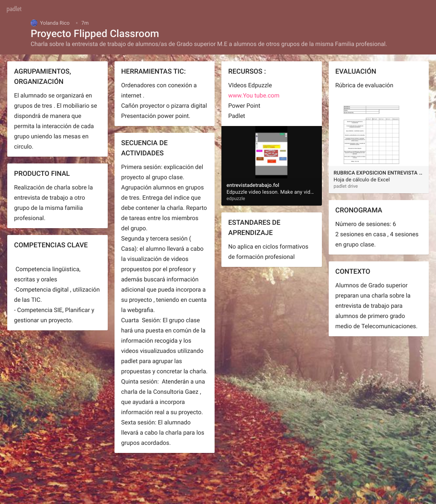Follow the www.You tube.com link
The image size is (436, 504).
pyautogui.click(x=254, y=95)
